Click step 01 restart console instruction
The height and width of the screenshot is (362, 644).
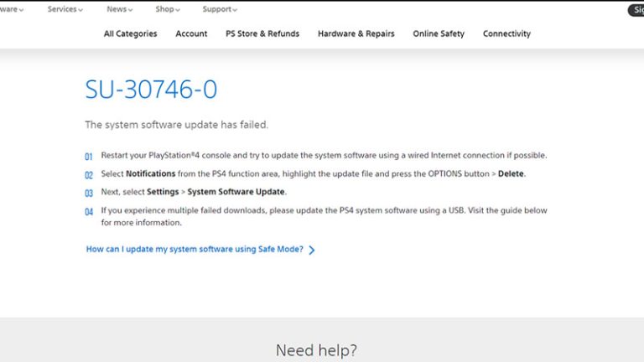[324, 156]
